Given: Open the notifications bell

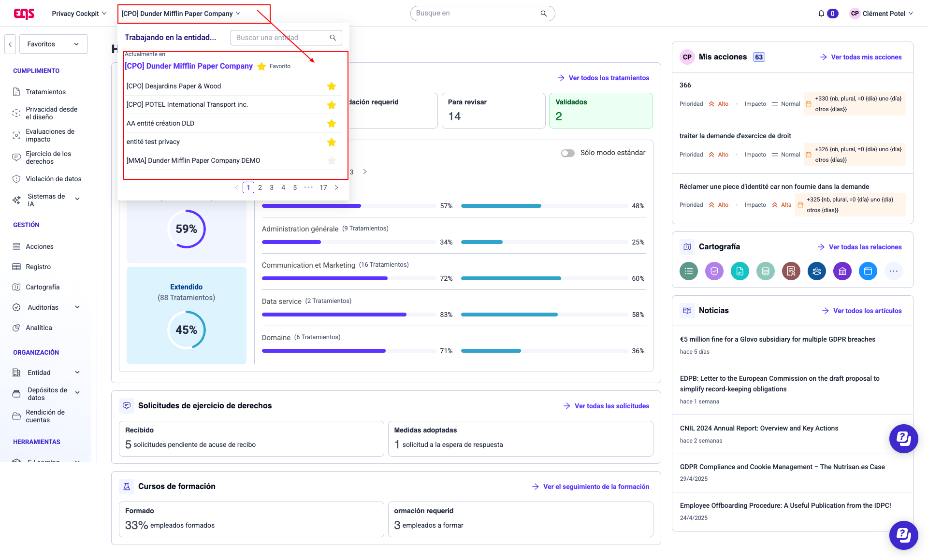Looking at the screenshot, I should pyautogui.click(x=821, y=14).
